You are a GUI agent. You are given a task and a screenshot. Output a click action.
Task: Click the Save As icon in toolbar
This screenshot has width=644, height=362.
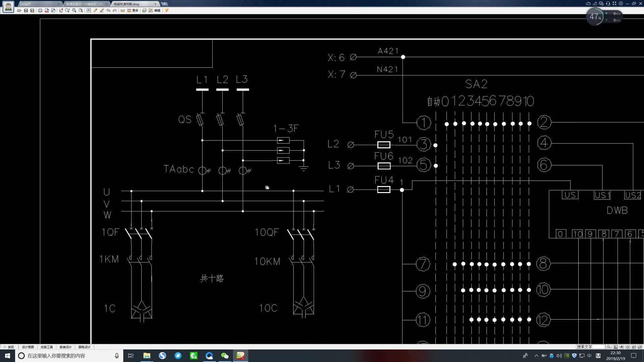coord(32,10)
